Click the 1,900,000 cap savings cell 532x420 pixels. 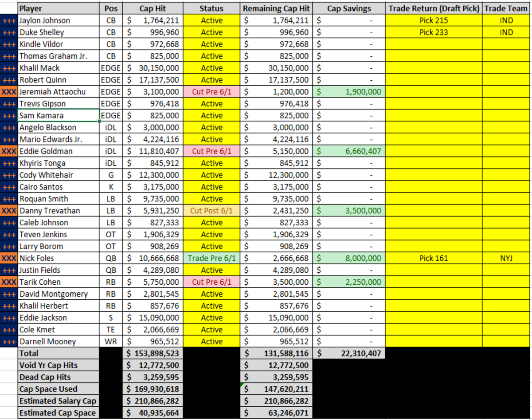349,92
